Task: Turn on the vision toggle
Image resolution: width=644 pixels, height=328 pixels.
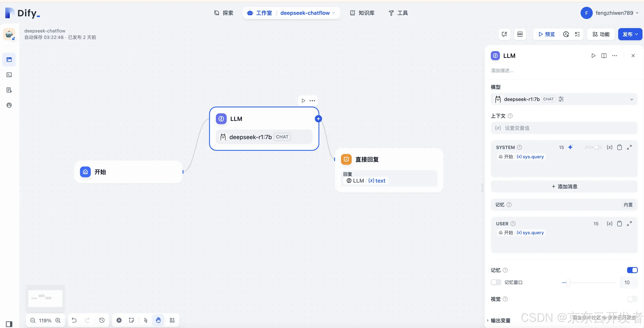Action: [632, 299]
